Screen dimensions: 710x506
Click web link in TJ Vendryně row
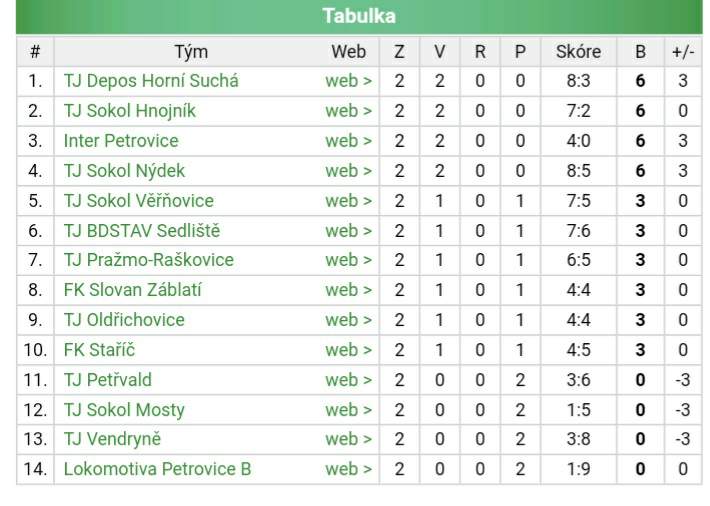point(348,439)
